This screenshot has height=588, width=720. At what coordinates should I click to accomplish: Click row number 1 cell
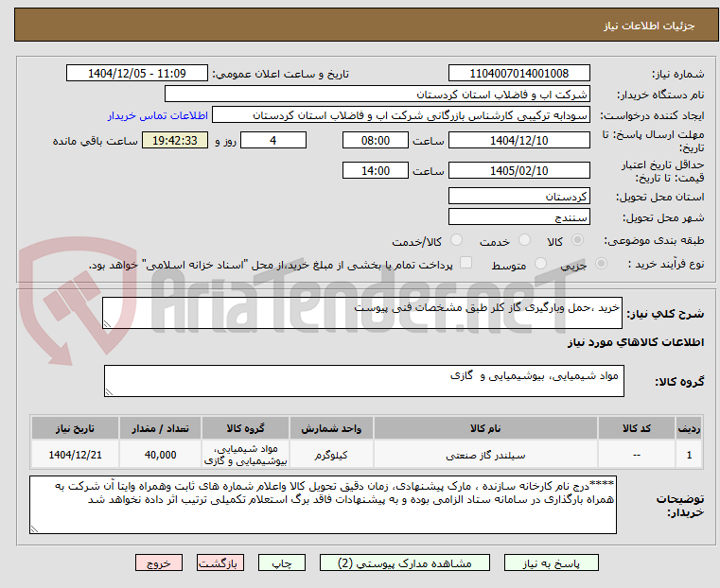pos(689,455)
